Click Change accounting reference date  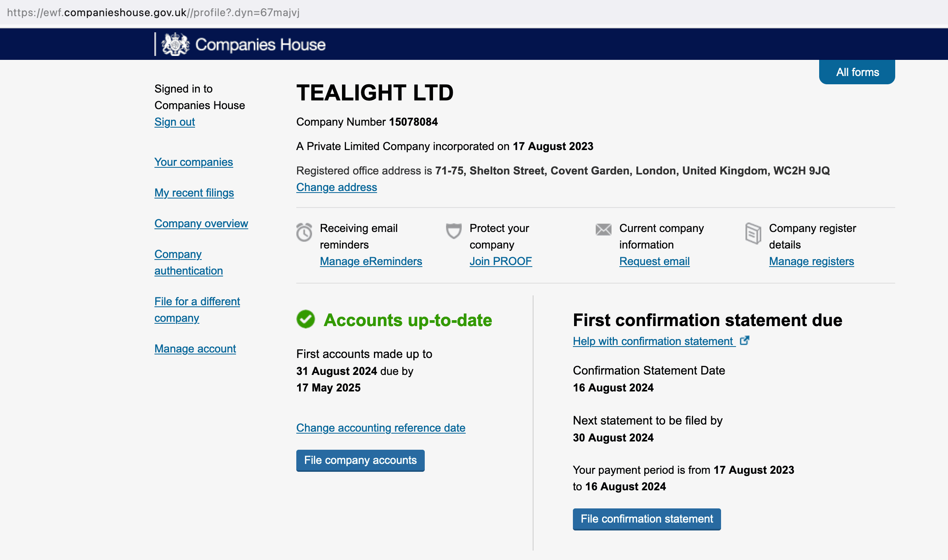[x=381, y=428]
